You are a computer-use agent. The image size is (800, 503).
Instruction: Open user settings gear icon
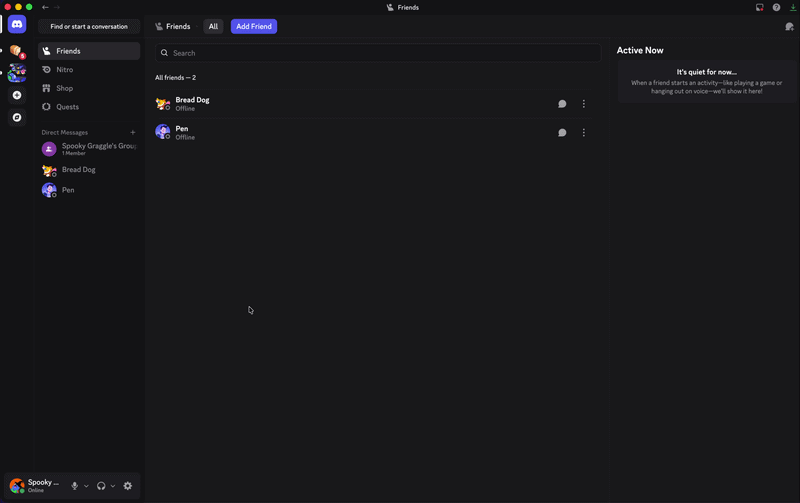(128, 486)
